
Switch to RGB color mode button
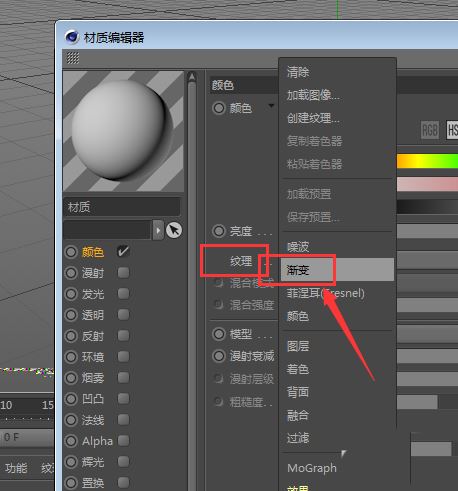point(430,130)
